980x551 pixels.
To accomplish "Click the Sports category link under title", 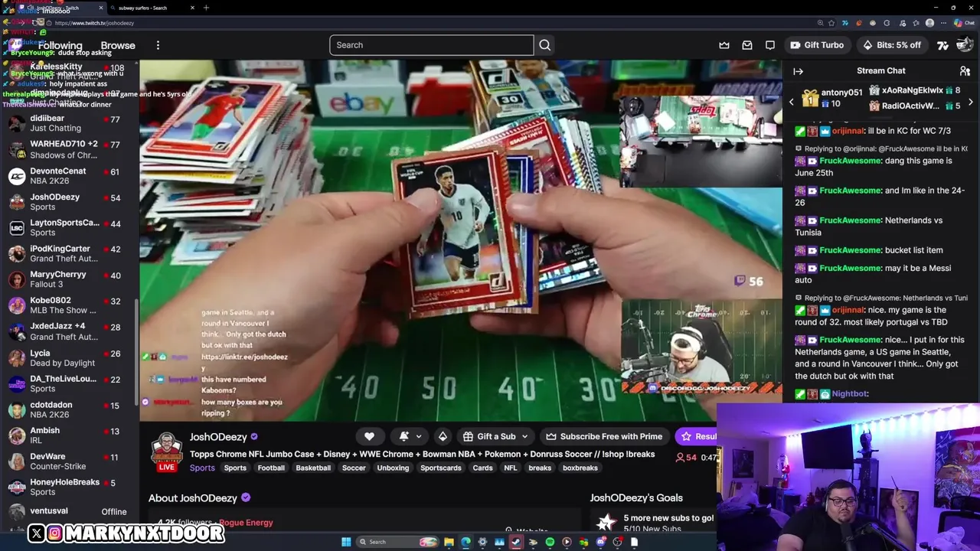I will (202, 468).
